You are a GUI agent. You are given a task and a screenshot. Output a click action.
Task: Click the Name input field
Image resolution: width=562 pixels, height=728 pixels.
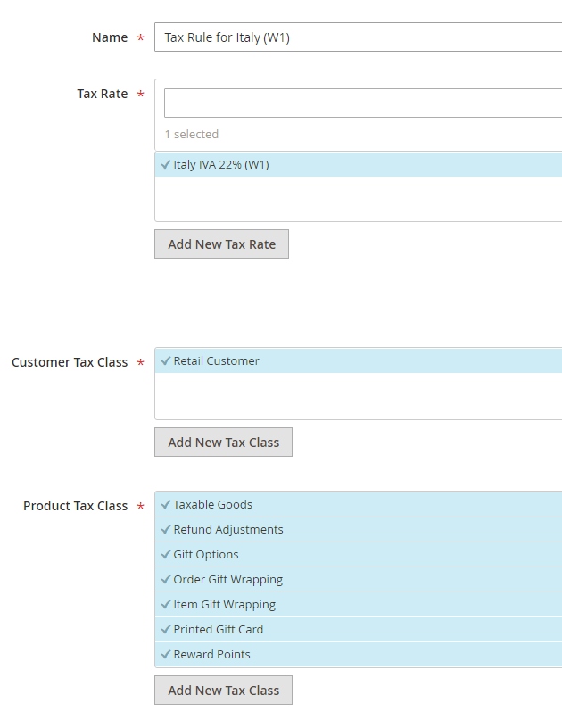pos(357,37)
